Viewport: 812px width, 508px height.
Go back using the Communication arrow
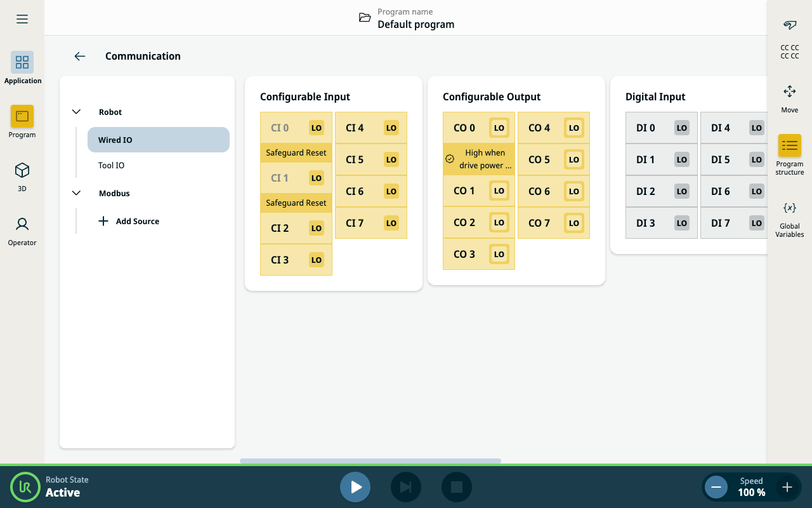coord(80,56)
